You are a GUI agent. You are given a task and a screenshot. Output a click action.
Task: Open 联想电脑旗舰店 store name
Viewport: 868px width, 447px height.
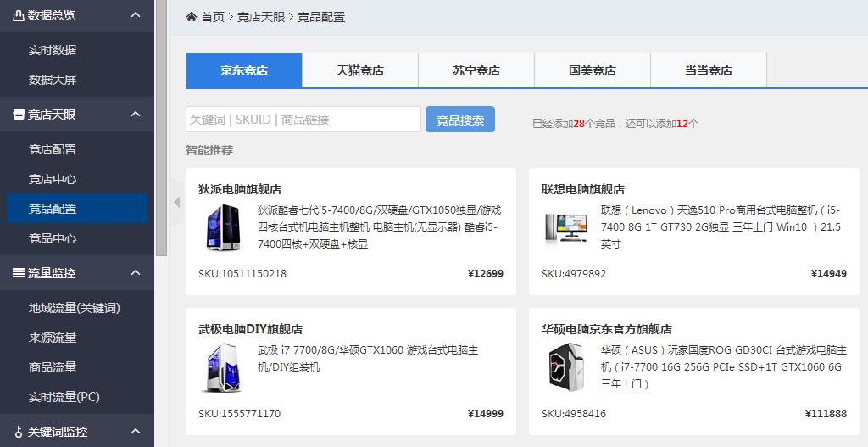[583, 189]
